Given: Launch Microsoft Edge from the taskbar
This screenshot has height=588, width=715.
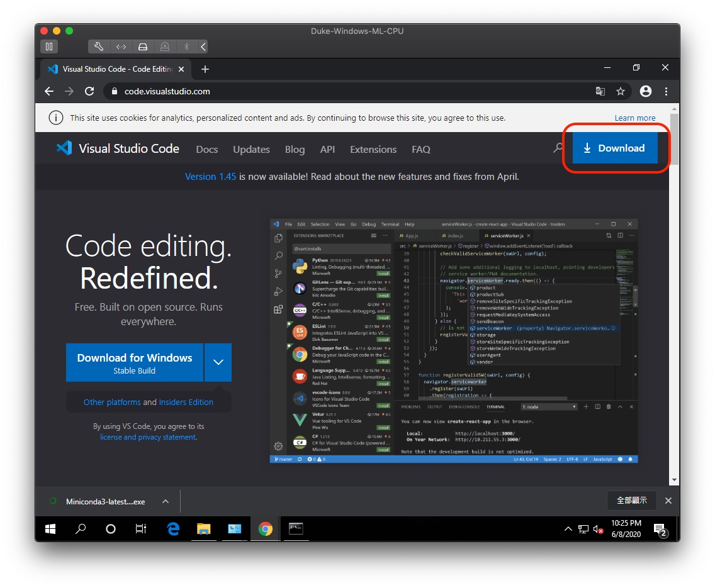Looking at the screenshot, I should (x=173, y=529).
